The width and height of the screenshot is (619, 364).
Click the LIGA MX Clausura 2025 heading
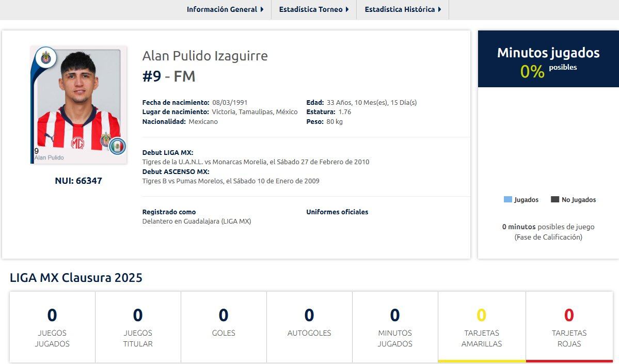(x=76, y=277)
